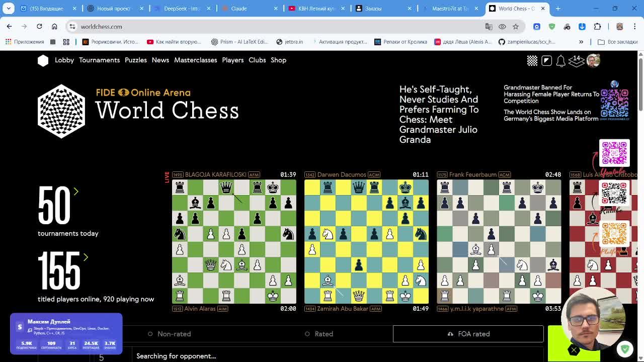This screenshot has width=644, height=362.
Task: Open the Players menu item
Action: [233, 60]
